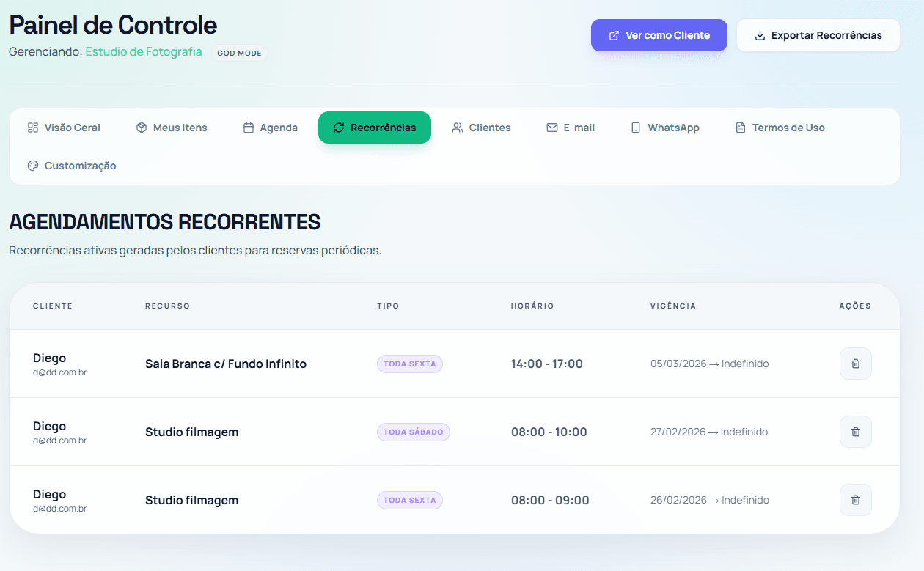Open the Customização tab

(x=72, y=166)
